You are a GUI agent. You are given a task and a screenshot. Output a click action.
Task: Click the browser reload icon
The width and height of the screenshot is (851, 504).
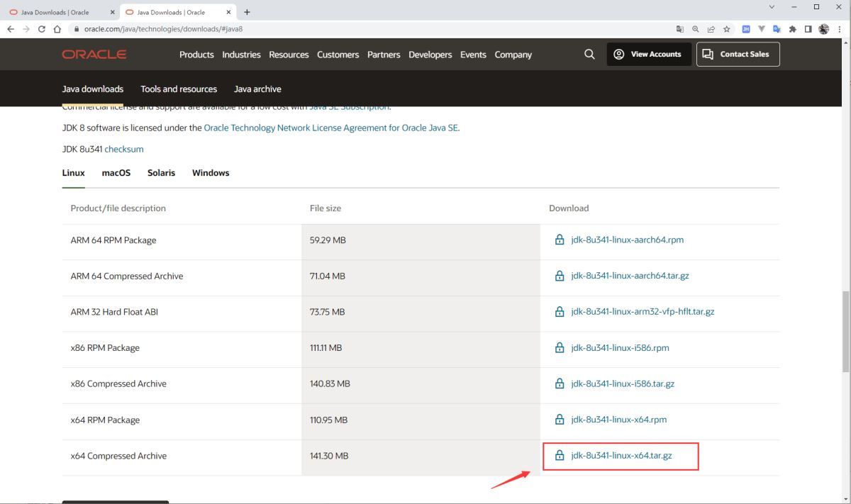click(x=42, y=29)
